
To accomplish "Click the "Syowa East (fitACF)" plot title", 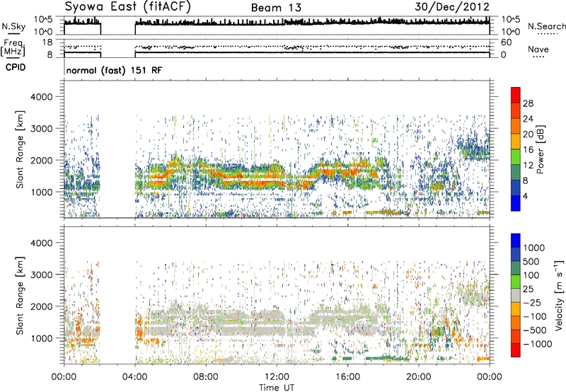I will 127,6.
